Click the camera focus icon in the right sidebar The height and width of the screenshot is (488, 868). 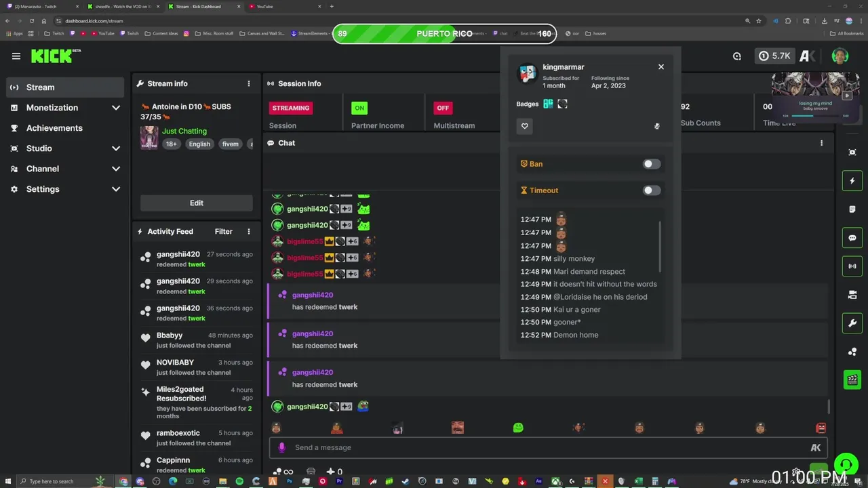click(x=852, y=152)
